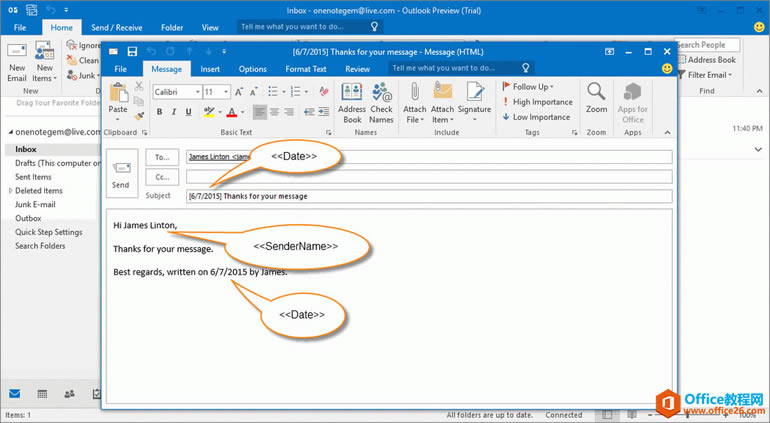Switch to People view icon
This screenshot has width=770, height=423.
point(70,394)
